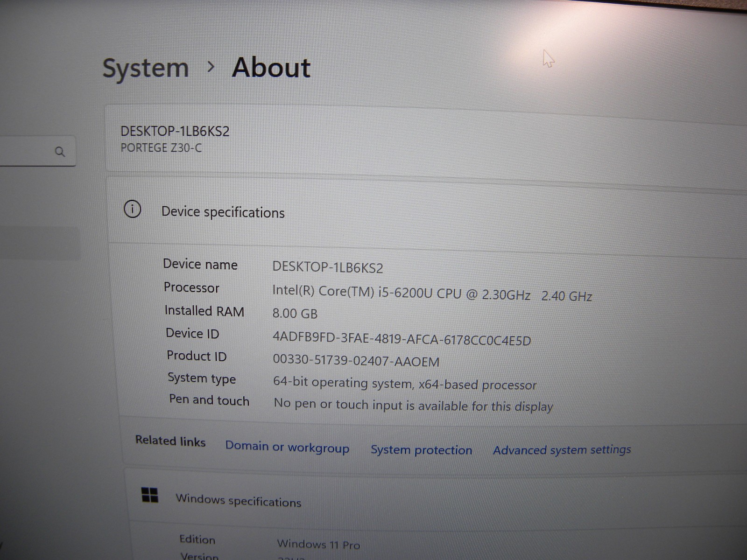Viewport: 747px width, 560px height.
Task: Select the No pen or touch input text
Action: click(413, 405)
